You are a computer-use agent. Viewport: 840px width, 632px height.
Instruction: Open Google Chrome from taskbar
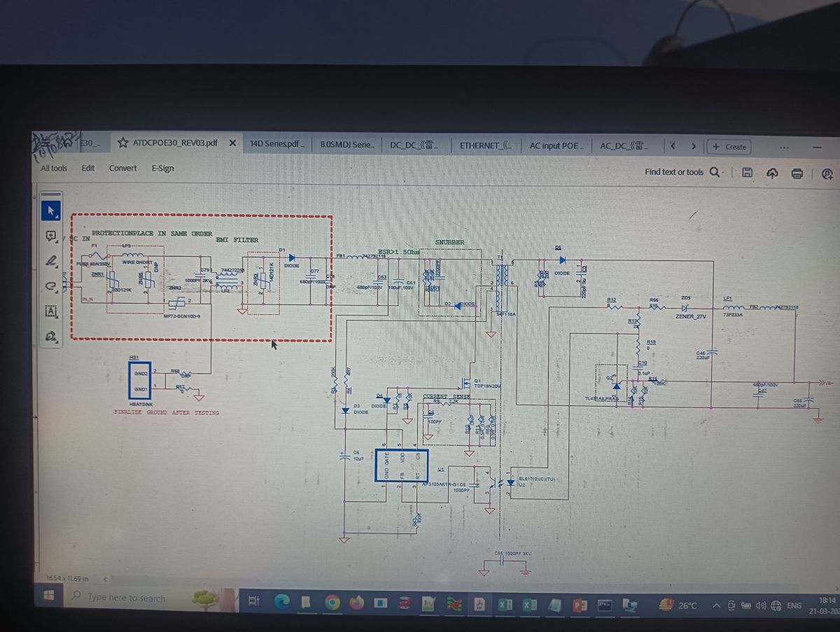point(332,602)
